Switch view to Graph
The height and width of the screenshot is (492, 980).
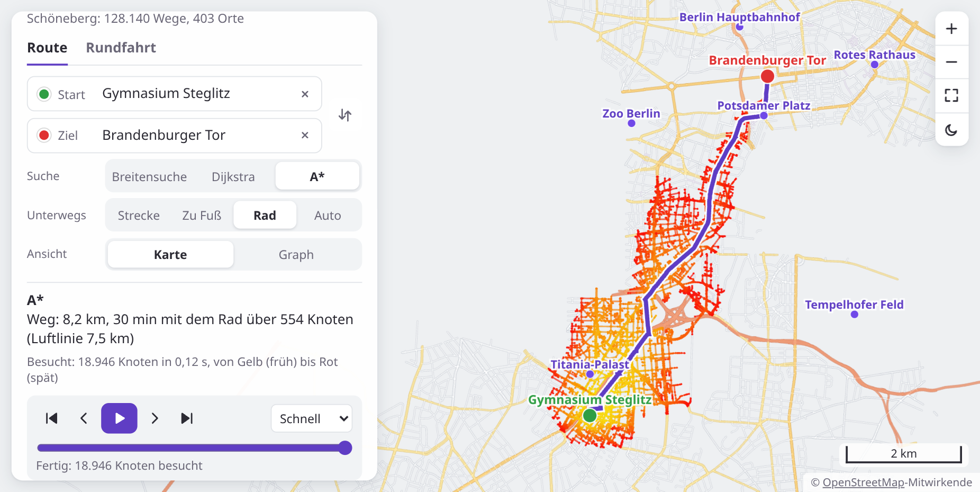[296, 255]
